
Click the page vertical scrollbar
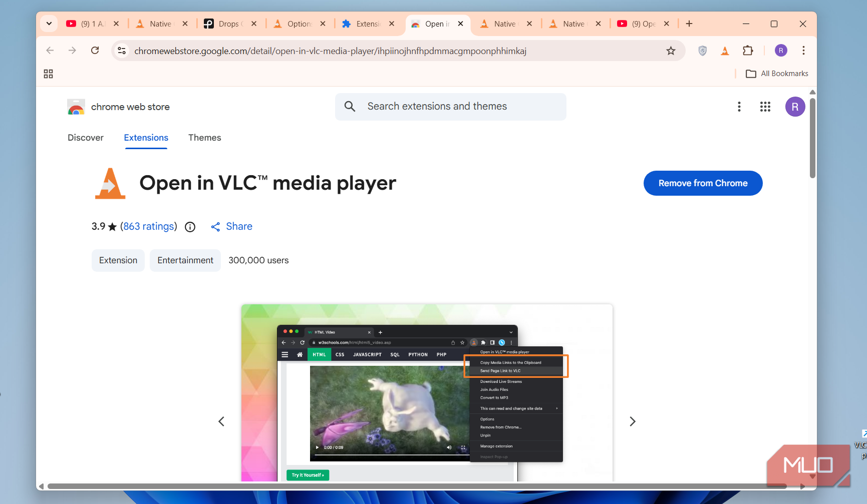click(x=812, y=138)
